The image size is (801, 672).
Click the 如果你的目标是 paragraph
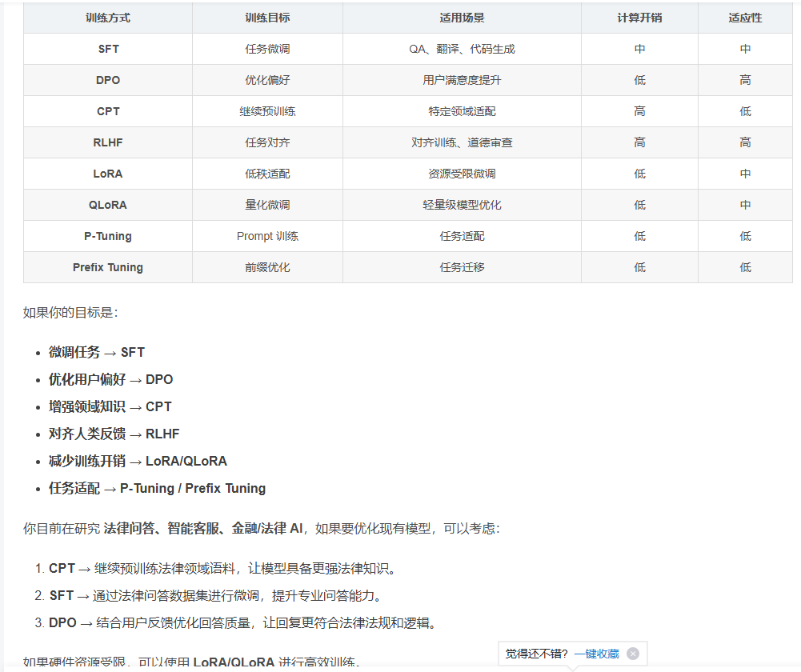coord(70,313)
